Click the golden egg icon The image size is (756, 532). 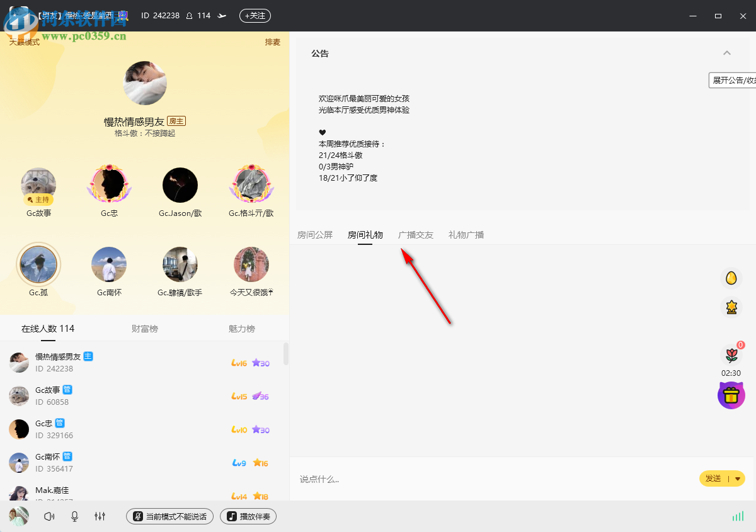coord(731,278)
